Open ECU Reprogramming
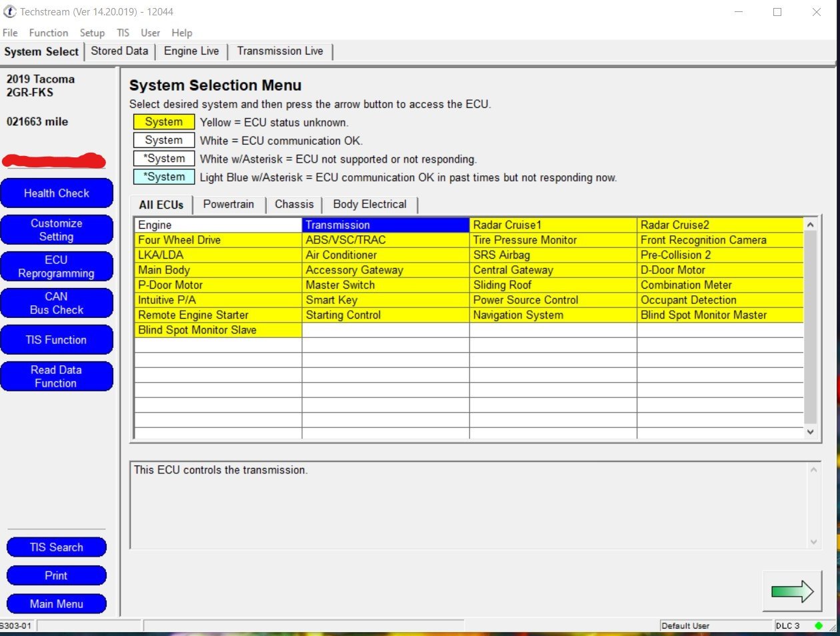This screenshot has height=636, width=840. 57,267
